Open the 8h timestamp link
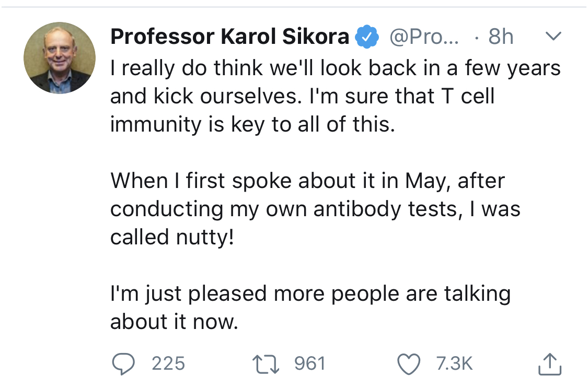 [501, 37]
